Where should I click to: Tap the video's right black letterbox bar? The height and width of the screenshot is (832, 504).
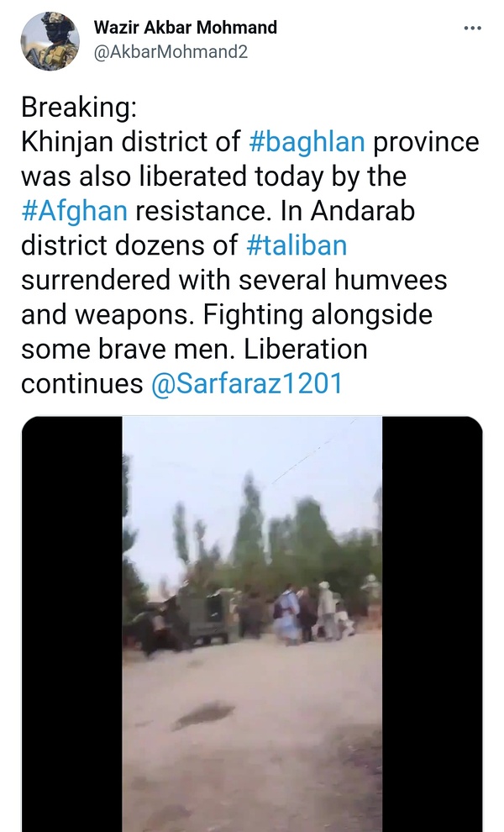coord(433,624)
